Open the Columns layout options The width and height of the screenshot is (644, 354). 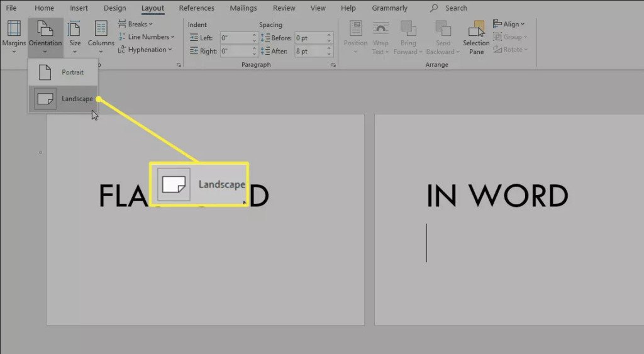(x=101, y=37)
